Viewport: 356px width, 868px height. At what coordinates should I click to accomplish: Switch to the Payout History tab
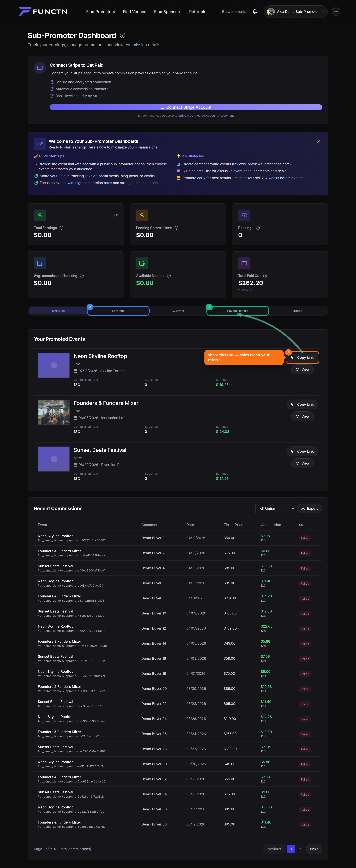pyautogui.click(x=238, y=311)
